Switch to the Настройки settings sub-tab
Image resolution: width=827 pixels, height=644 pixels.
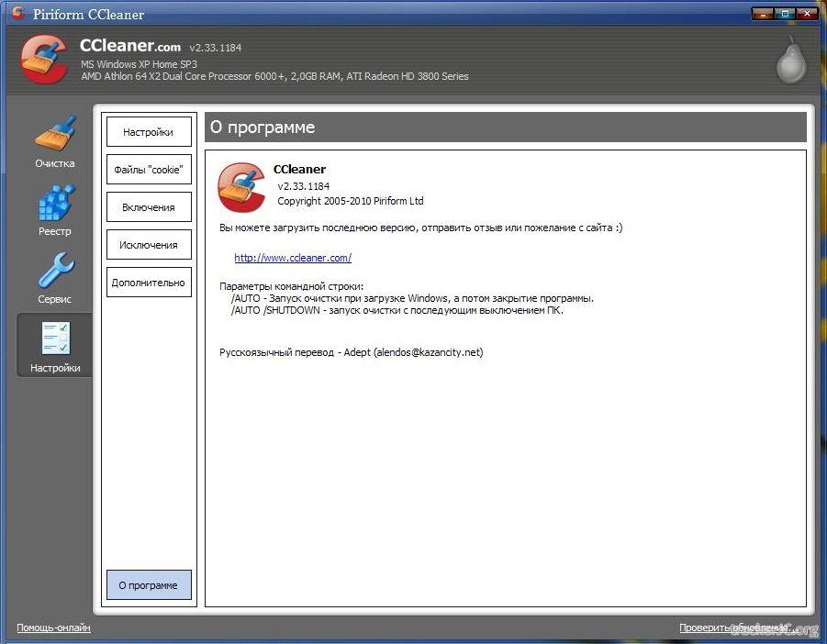tap(149, 132)
